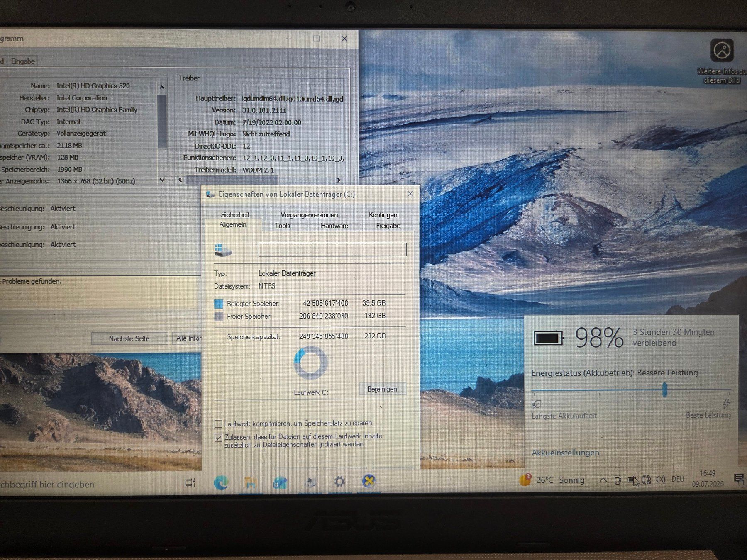Viewport: 747px width, 560px height.
Task: Click the device list scroll-down arrow
Action: click(x=162, y=180)
